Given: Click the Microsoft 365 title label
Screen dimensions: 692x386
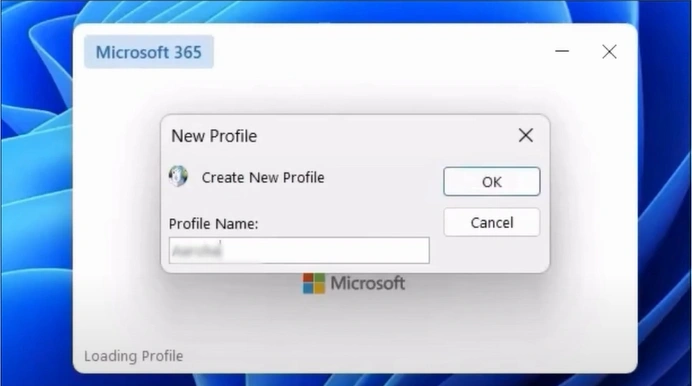Looking at the screenshot, I should coord(149,52).
